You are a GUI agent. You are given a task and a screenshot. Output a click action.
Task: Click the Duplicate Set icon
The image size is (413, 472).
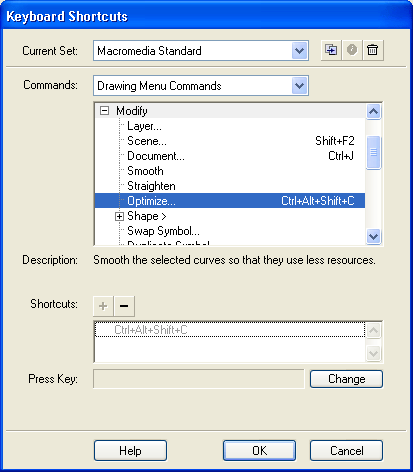(331, 50)
